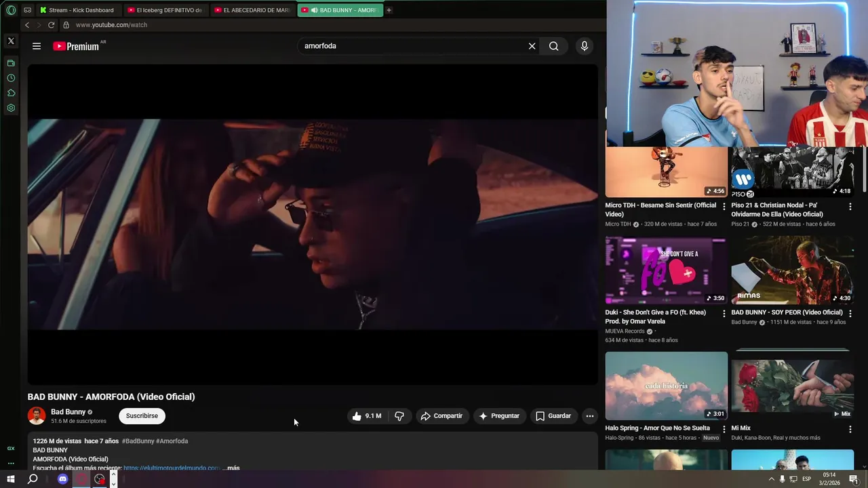Run the YouTube search magnifier
The width and height of the screenshot is (868, 488).
tap(554, 46)
